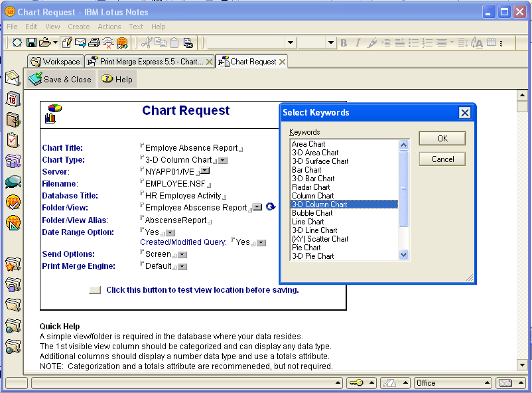Open the Chart Type keyword dropdown

223,161
